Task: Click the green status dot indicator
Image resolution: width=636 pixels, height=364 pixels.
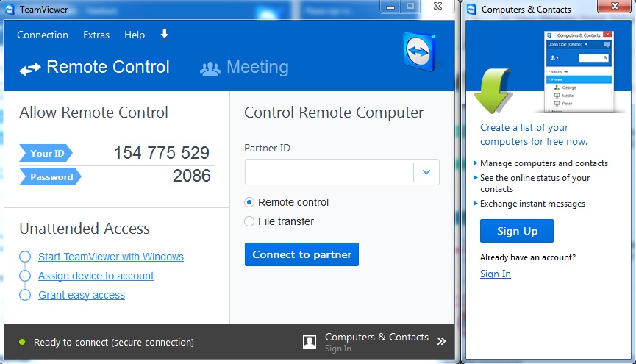Action: 22,342
